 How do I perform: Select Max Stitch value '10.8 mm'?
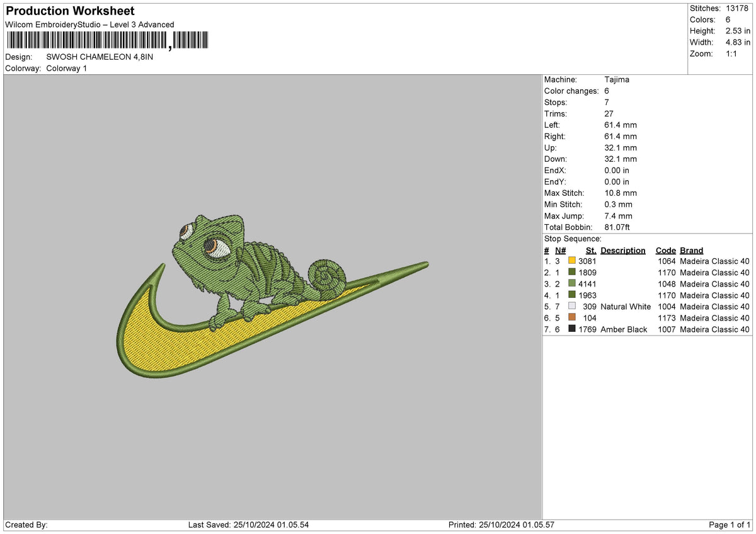(621, 193)
